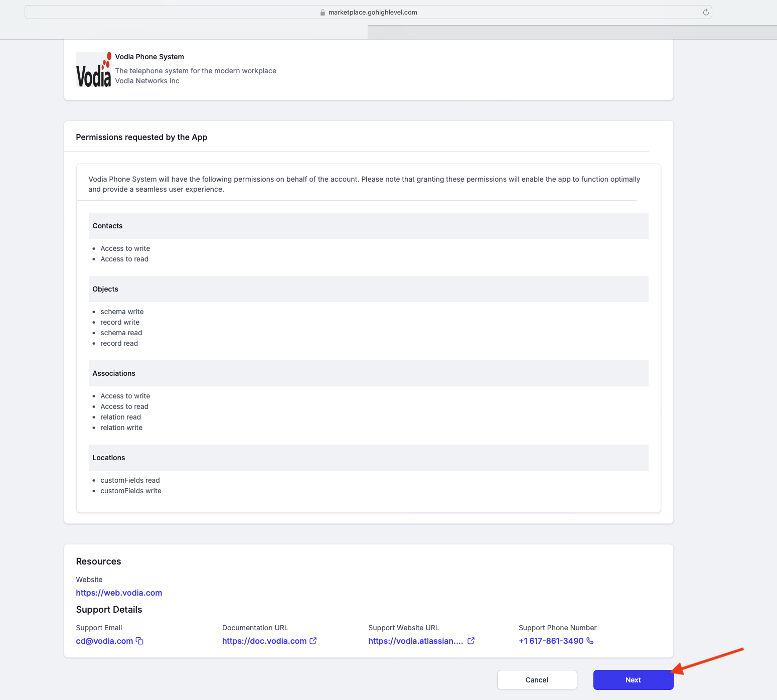Click 'record write' under Objects
The width and height of the screenshot is (777, 700).
click(120, 322)
